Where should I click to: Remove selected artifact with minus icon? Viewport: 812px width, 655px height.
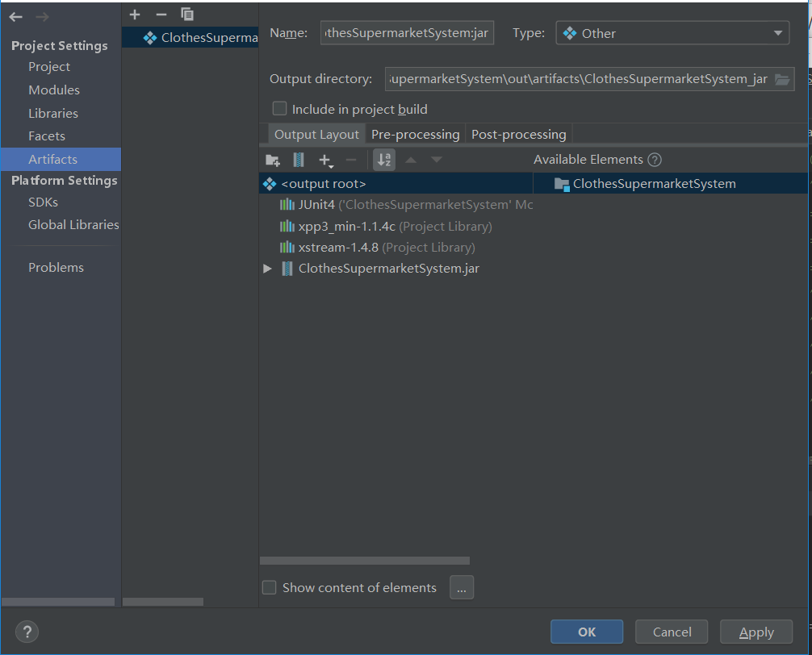click(161, 15)
